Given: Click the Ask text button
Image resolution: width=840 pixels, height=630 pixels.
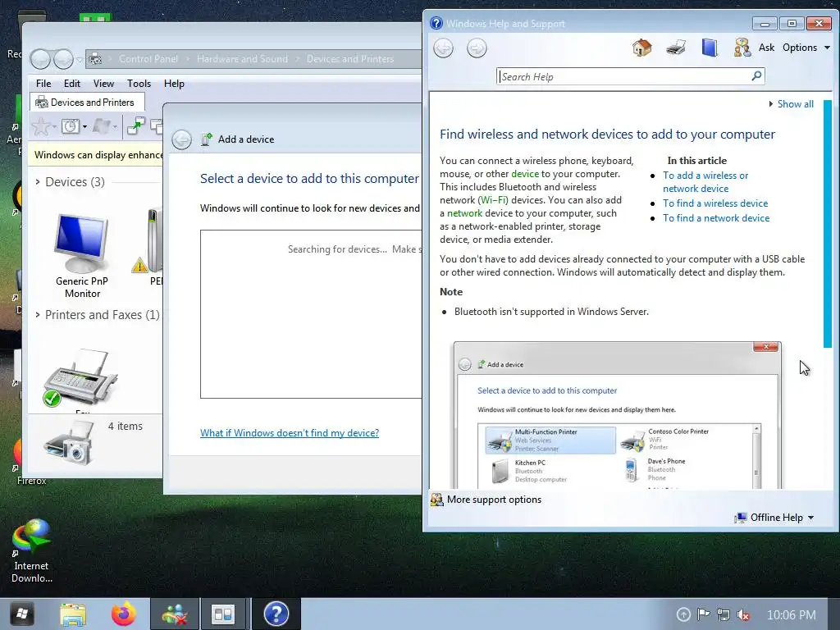Looking at the screenshot, I should (x=766, y=48).
